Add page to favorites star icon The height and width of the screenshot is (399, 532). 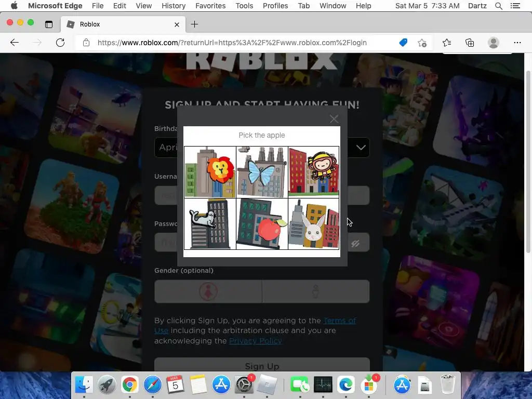tap(422, 43)
